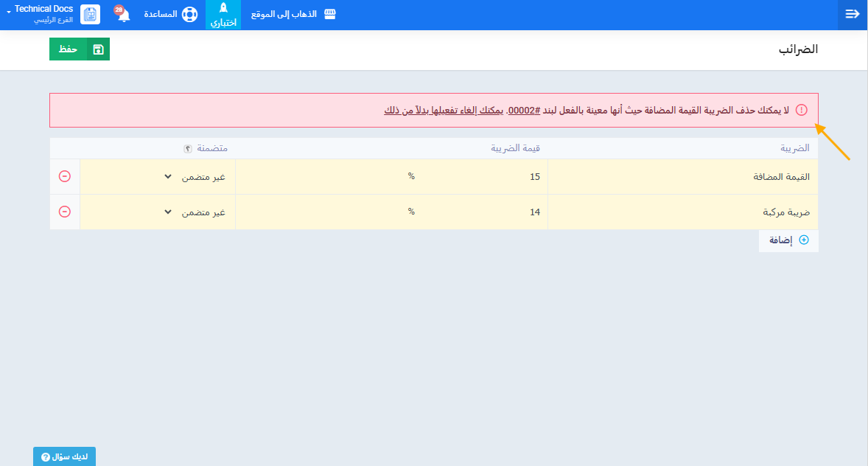868x466 pixels.
Task: Click the يمكنك إلغاء تفعيلها بدلاً من ذلك link
Action: click(444, 111)
